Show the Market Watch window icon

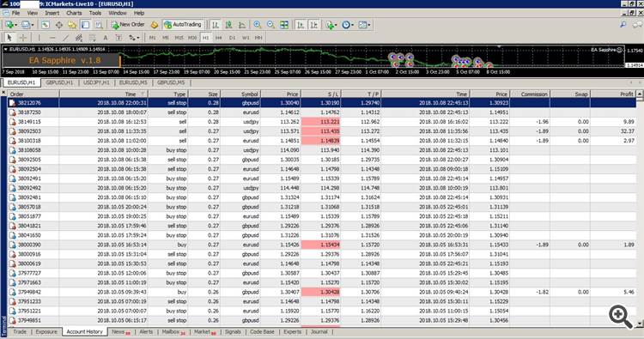[46, 25]
